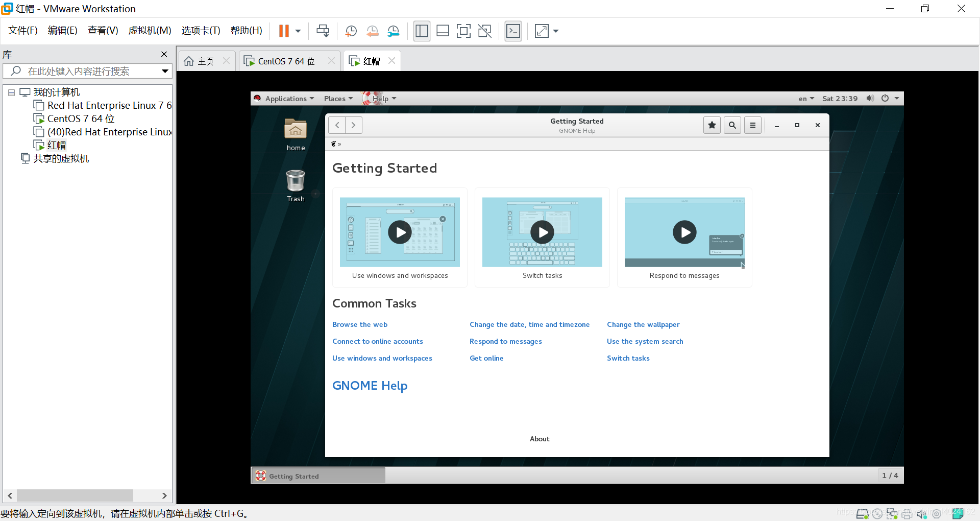Click the library search input field
980x521 pixels.
[82, 71]
